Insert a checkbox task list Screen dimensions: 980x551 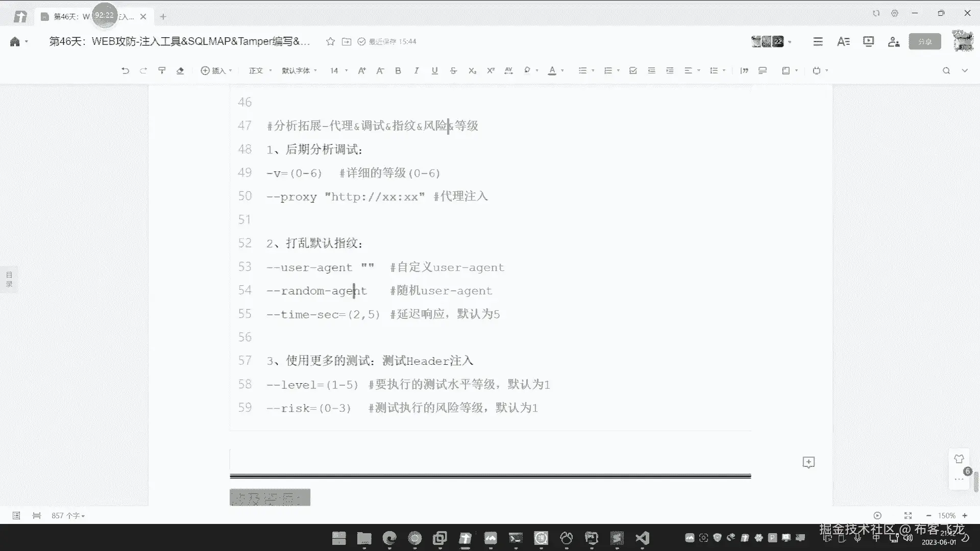pyautogui.click(x=633, y=71)
